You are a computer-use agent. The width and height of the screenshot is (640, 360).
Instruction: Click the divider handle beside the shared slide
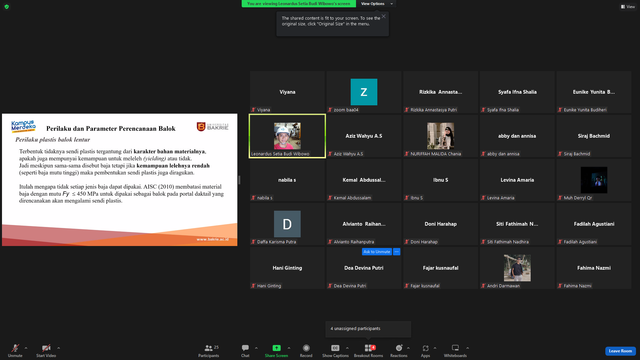pyautogui.click(x=239, y=180)
